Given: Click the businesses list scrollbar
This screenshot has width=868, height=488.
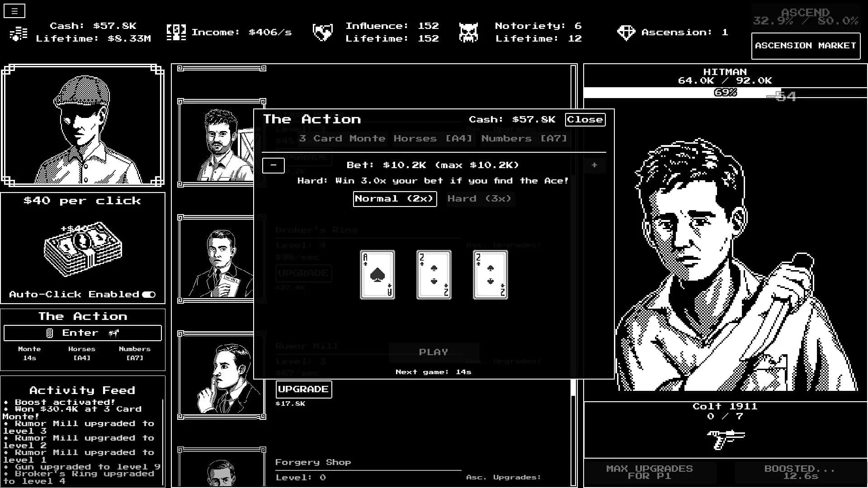Looking at the screenshot, I should point(574,275).
